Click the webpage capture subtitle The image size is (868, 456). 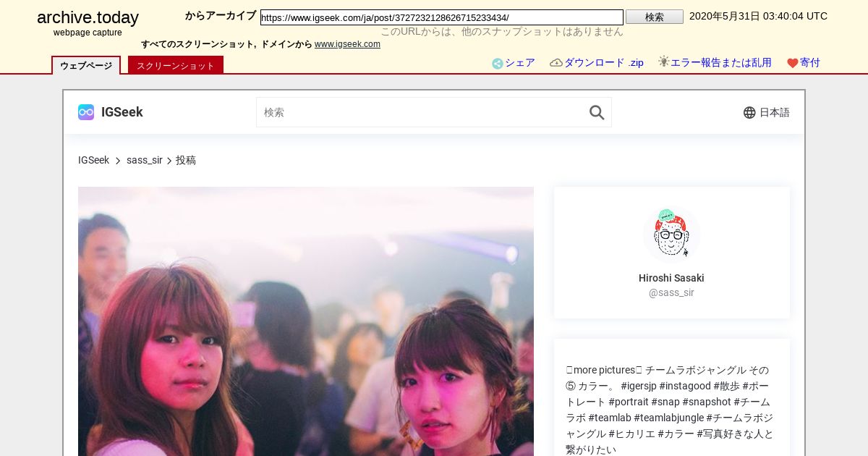point(88,33)
